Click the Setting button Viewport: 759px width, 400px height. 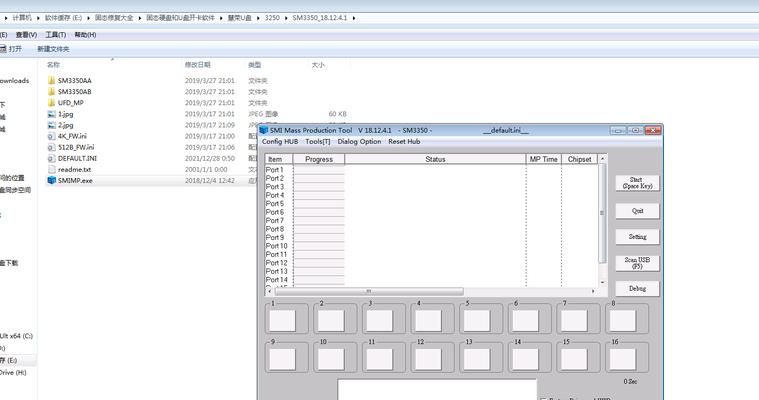[638, 237]
